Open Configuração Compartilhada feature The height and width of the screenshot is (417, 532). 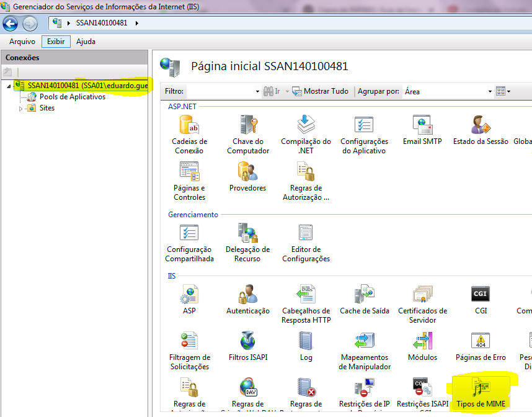(x=189, y=243)
